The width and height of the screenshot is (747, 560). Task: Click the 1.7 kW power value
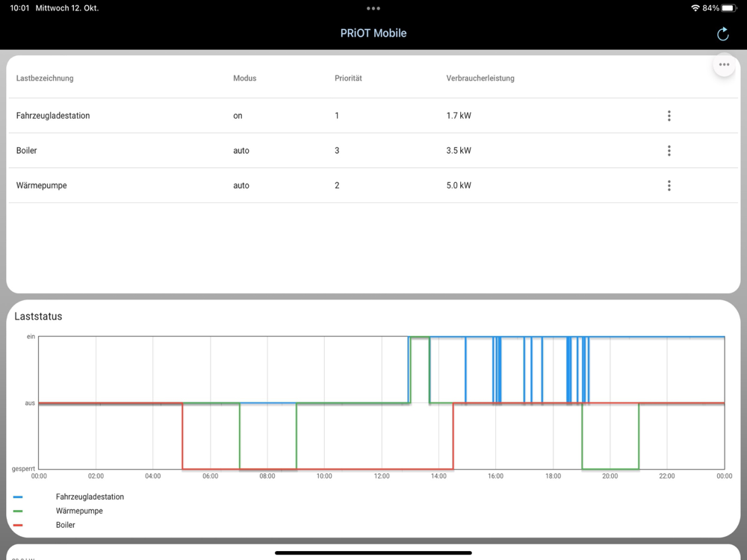[x=459, y=116]
